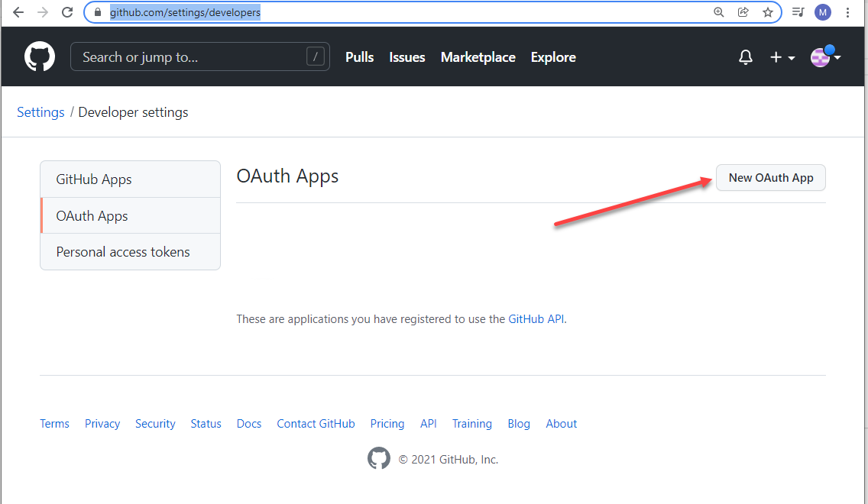The height and width of the screenshot is (504, 868).
Task: Go back with browser back arrow
Action: pos(18,12)
